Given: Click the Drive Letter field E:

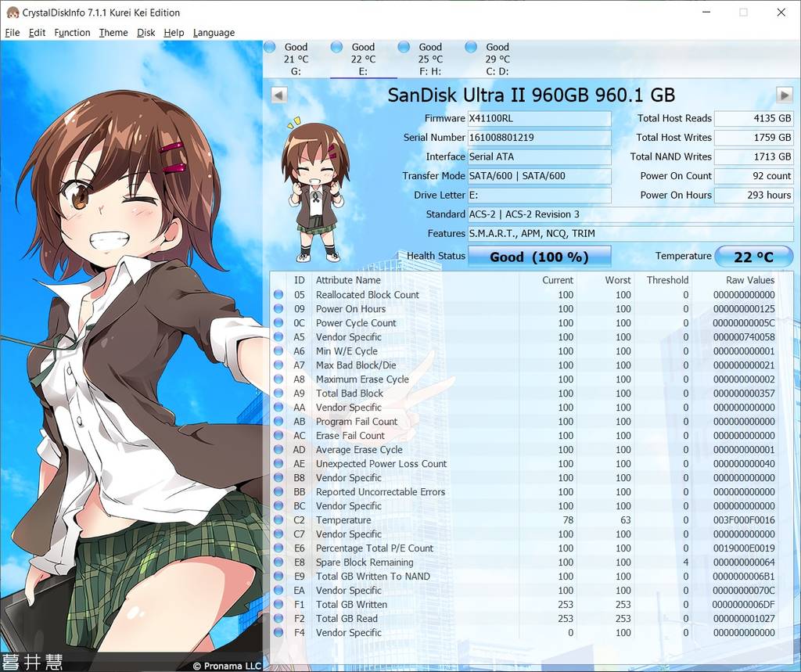Looking at the screenshot, I should click(540, 196).
